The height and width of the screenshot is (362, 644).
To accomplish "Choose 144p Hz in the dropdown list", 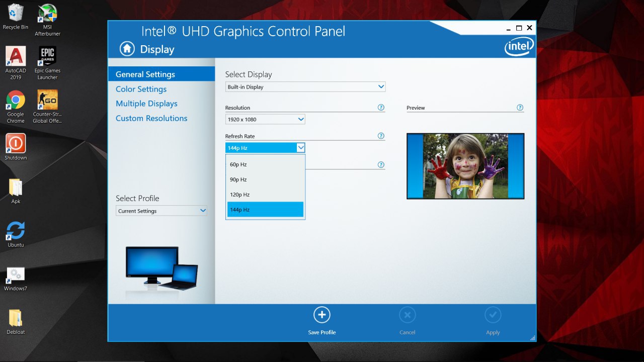I will (265, 210).
